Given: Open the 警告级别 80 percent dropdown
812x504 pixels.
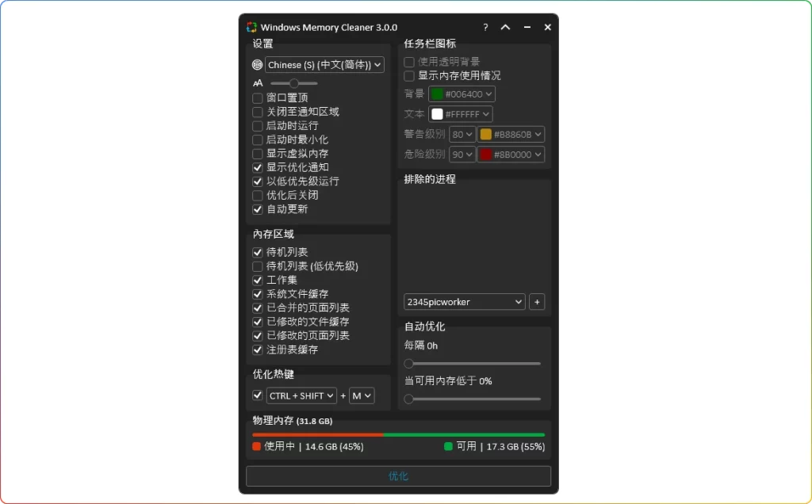Looking at the screenshot, I should pyautogui.click(x=462, y=135).
